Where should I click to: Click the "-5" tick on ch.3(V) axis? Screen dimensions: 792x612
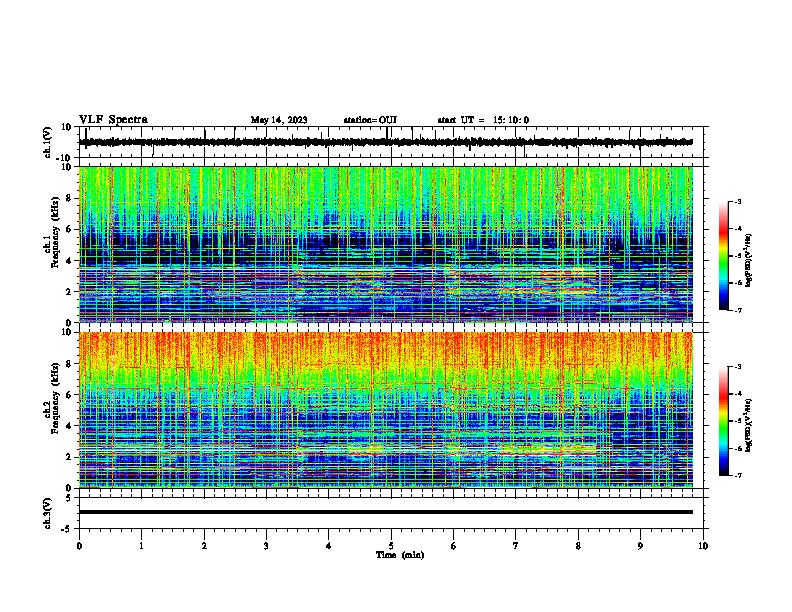67,529
